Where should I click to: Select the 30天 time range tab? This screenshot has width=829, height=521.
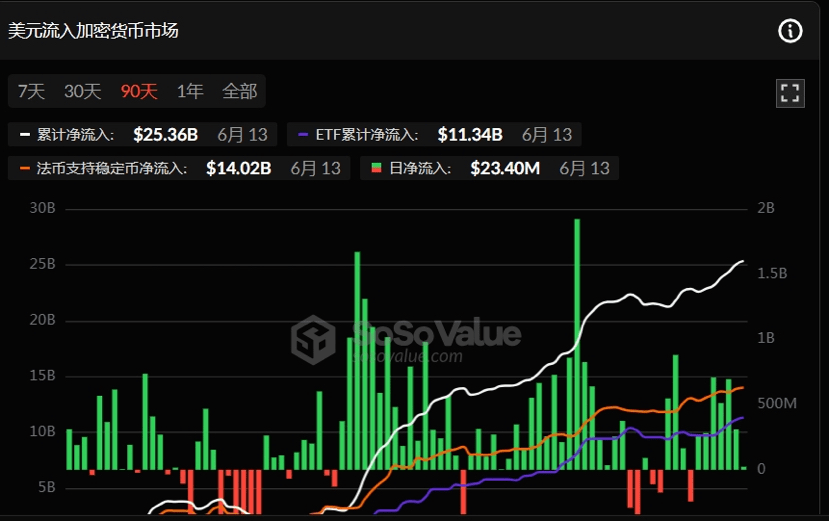point(82,91)
